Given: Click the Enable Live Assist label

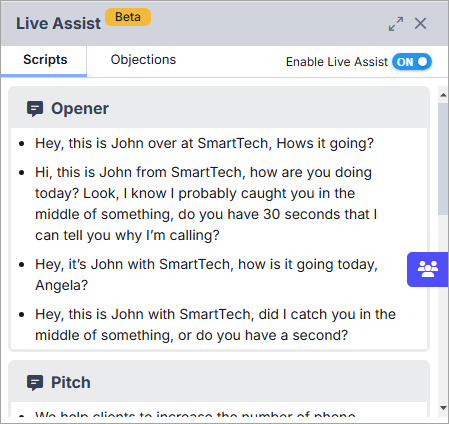Looking at the screenshot, I should point(337,62).
